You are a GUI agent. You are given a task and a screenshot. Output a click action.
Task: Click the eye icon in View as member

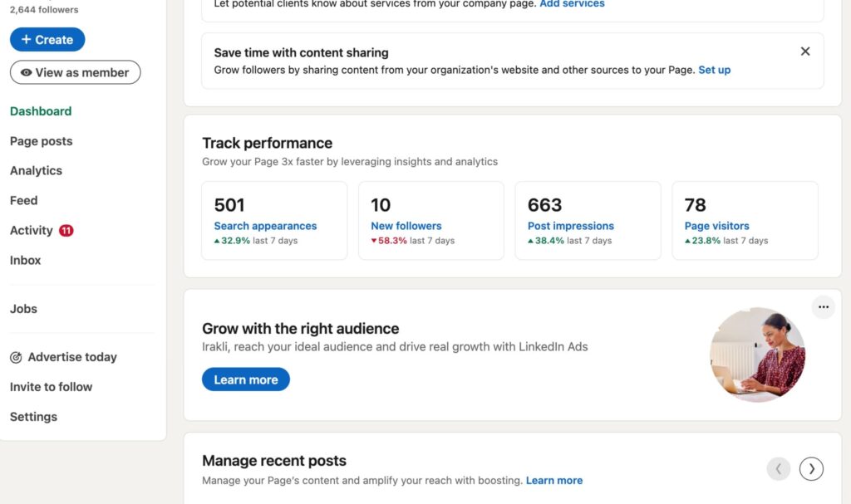[26, 73]
